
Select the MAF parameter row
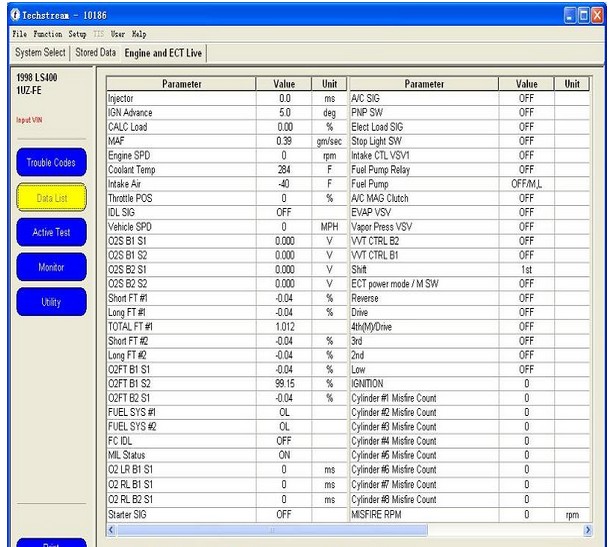pyautogui.click(x=226, y=141)
